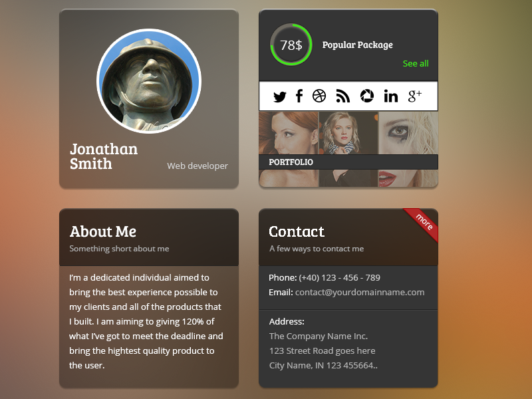
Task: Open the LinkedIn icon
Action: tap(390, 96)
